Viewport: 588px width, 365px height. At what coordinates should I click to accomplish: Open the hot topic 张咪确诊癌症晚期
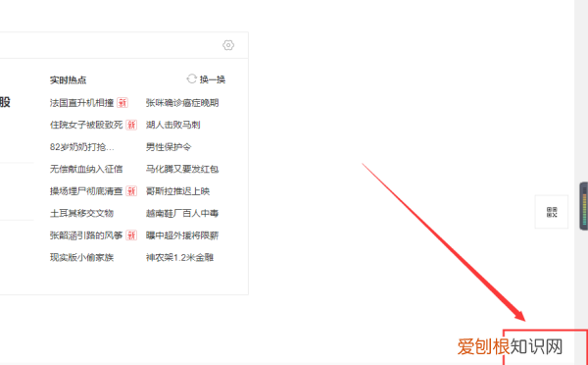pyautogui.click(x=182, y=103)
